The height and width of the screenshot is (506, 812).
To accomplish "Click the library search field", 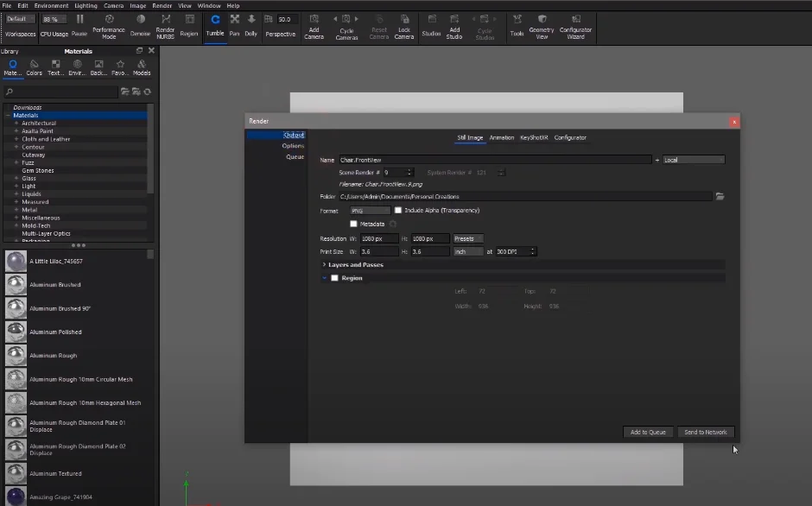I will [x=61, y=92].
